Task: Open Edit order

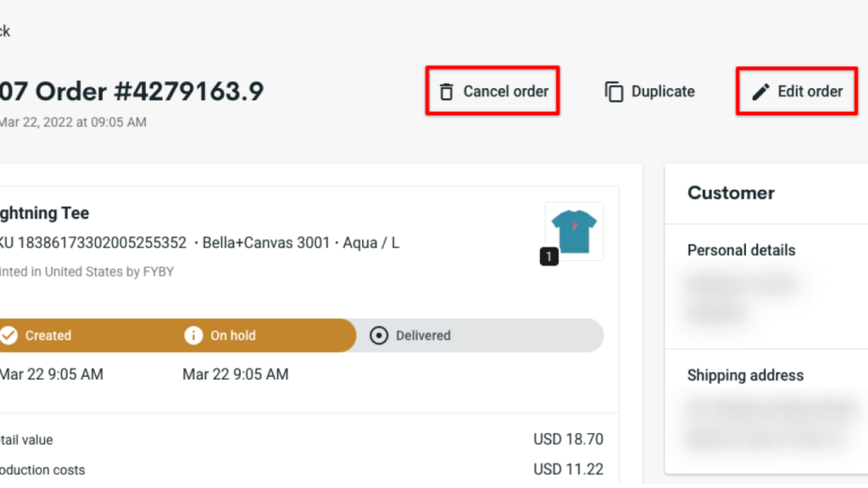Action: tap(796, 91)
